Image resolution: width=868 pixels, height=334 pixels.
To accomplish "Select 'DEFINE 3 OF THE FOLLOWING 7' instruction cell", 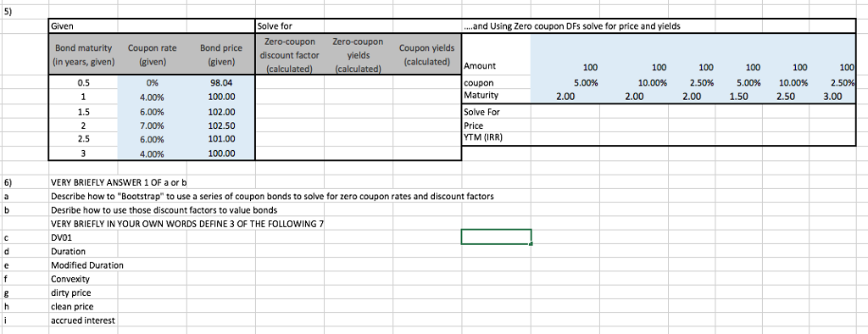I will (187, 223).
